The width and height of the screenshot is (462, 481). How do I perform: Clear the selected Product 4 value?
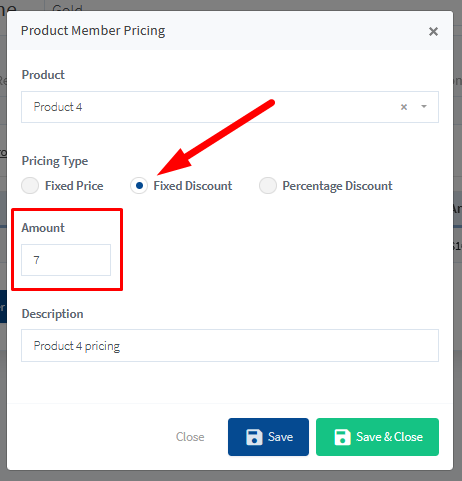coord(404,107)
